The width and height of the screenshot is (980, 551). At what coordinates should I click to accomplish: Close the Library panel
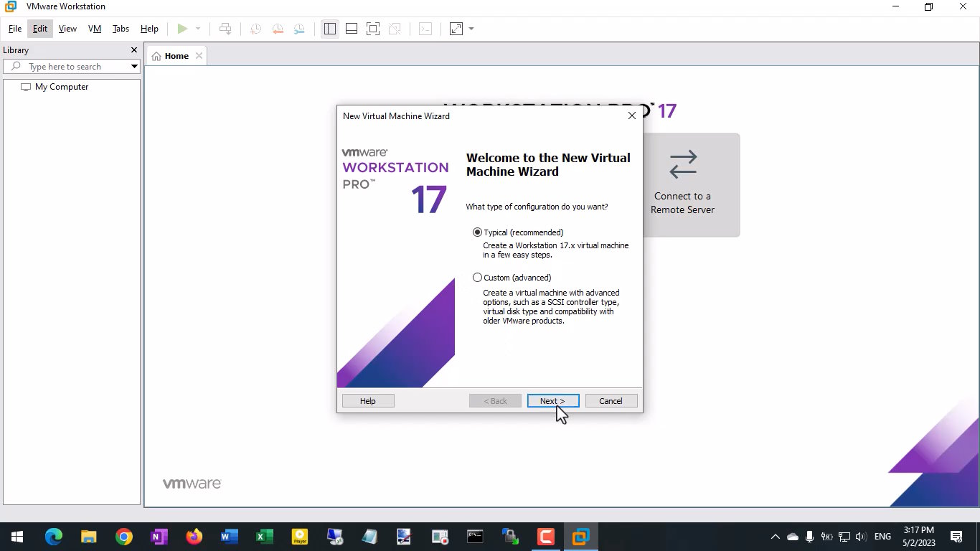pyautogui.click(x=133, y=50)
